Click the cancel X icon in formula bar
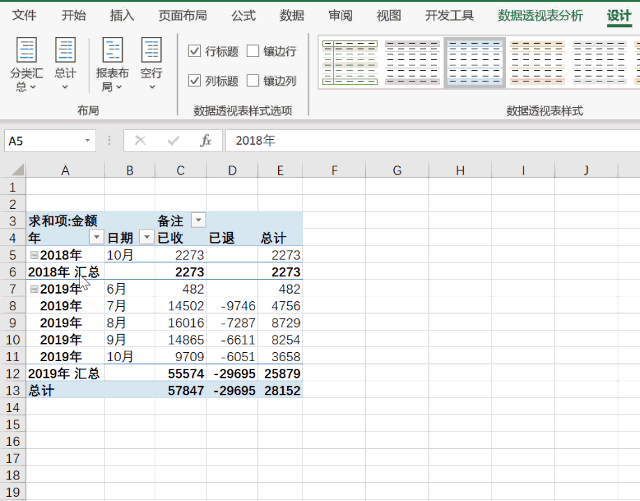 point(140,141)
